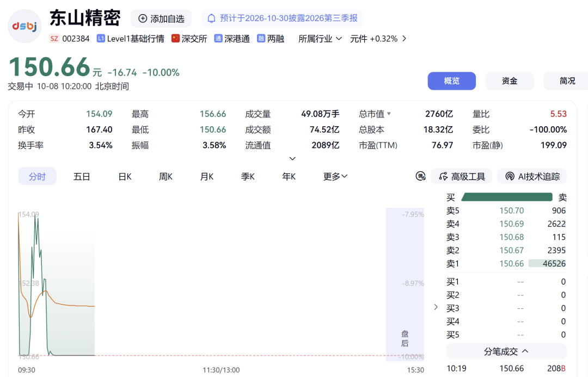Open the 更多 chart period dropdown
588x377 pixels.
coord(335,176)
